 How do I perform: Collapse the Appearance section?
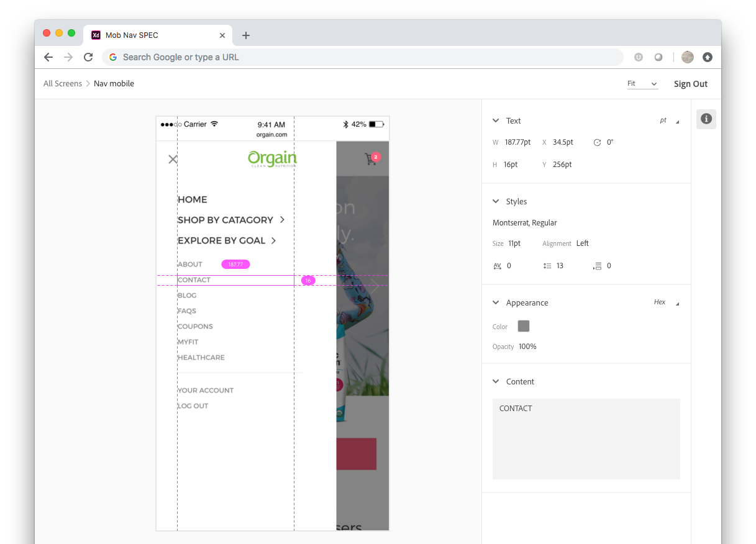click(496, 303)
